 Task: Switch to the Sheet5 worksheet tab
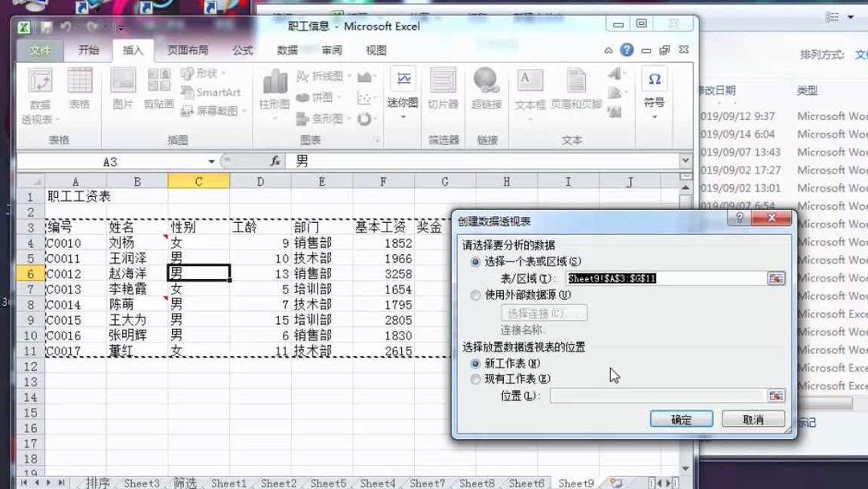pos(328,483)
